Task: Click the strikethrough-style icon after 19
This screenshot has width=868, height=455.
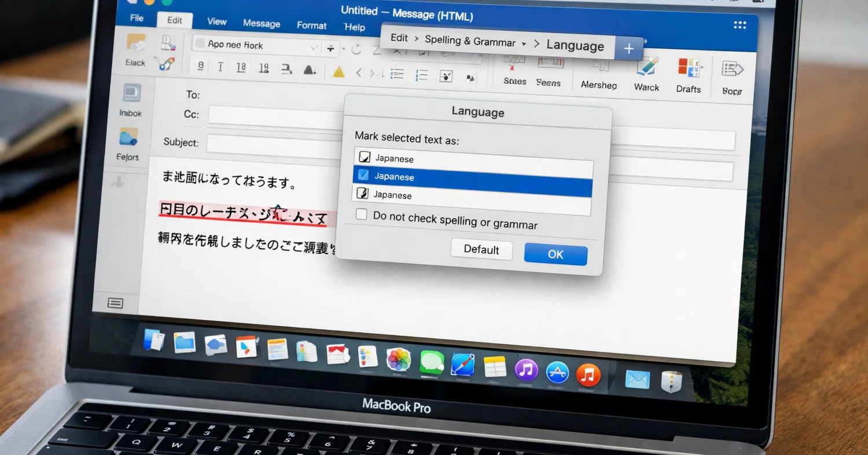Action: pyautogui.click(x=286, y=70)
